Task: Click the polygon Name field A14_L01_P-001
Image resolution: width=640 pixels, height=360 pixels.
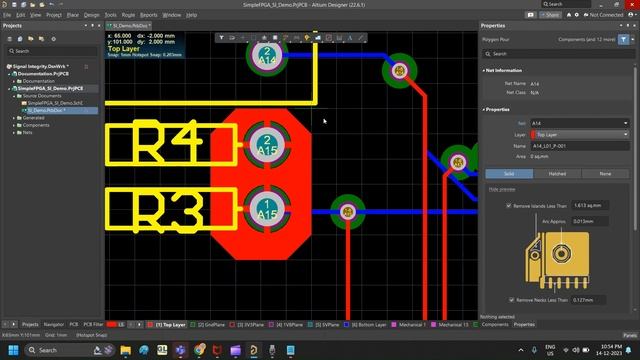Action: point(579,146)
